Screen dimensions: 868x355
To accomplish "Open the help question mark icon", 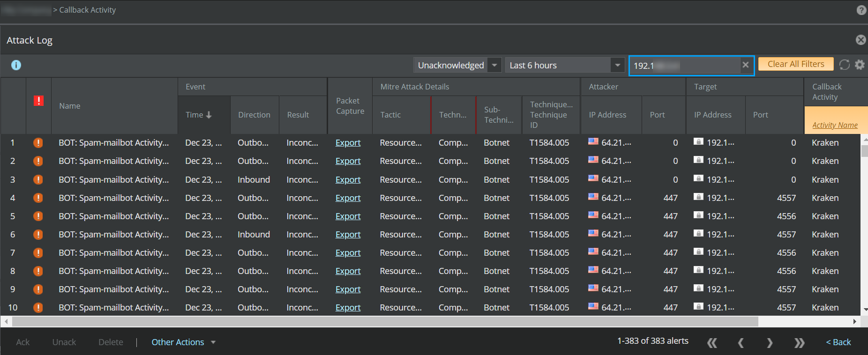I will (x=861, y=10).
